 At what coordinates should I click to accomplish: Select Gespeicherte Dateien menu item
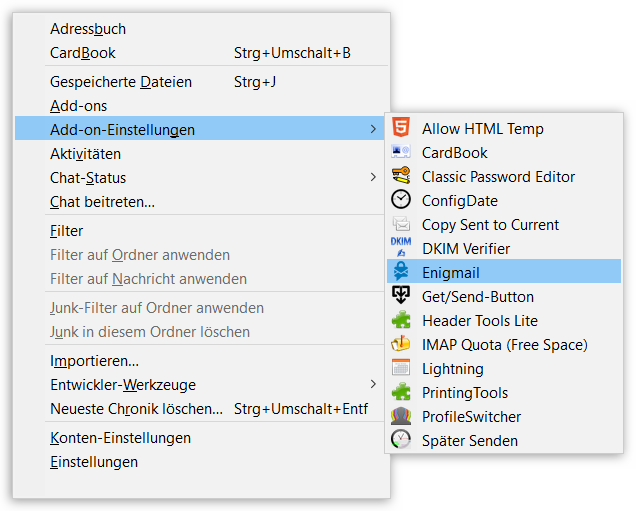click(x=121, y=82)
